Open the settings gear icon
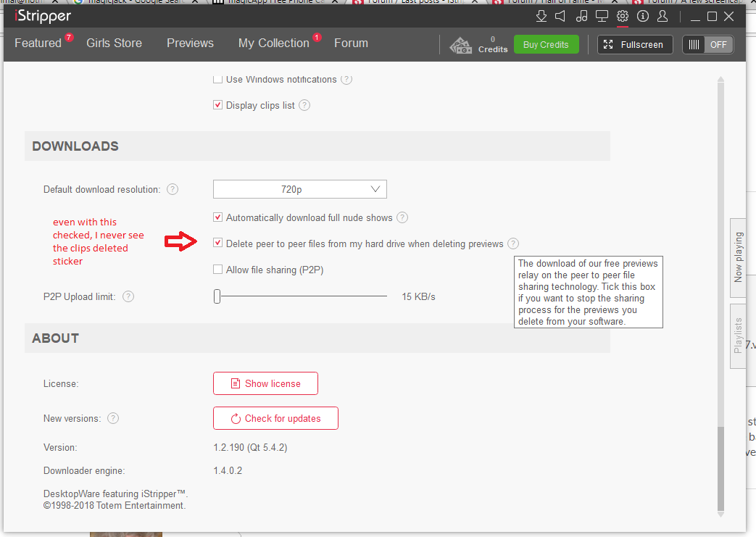The width and height of the screenshot is (756, 537). coord(623,17)
